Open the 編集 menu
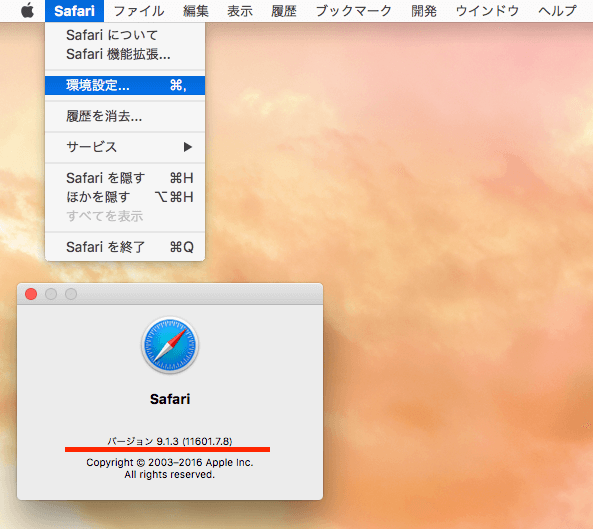Screen dimensions: 593x529 (196, 11)
